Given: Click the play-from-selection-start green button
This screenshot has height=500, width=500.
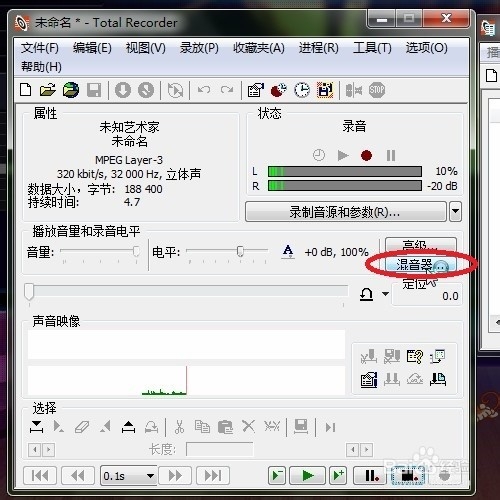Looking at the screenshot, I should click(x=277, y=475).
